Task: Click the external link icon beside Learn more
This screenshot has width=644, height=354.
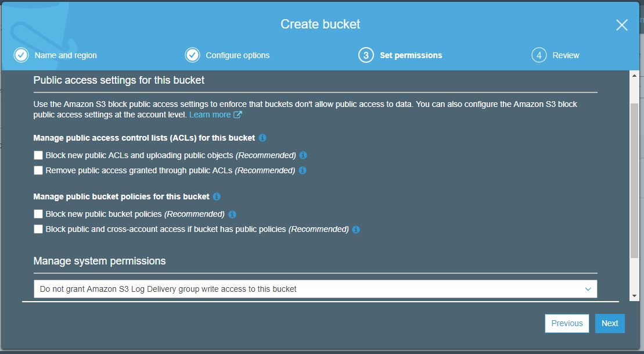Action: [x=238, y=115]
